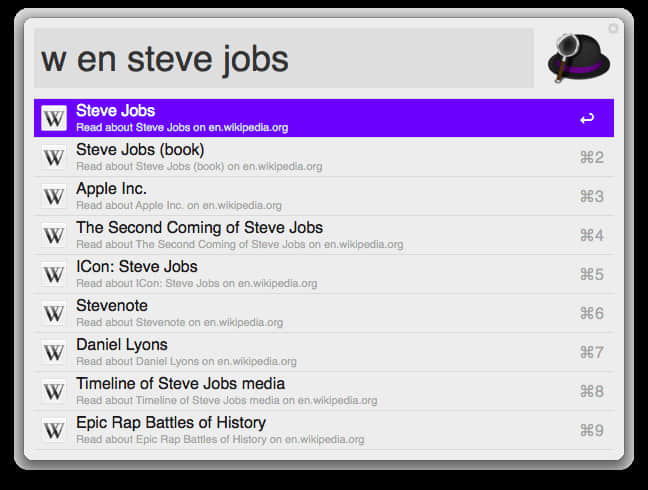This screenshot has width=648, height=490.
Task: Choose The Second Coming of Steve Jobs
Action: tap(324, 235)
